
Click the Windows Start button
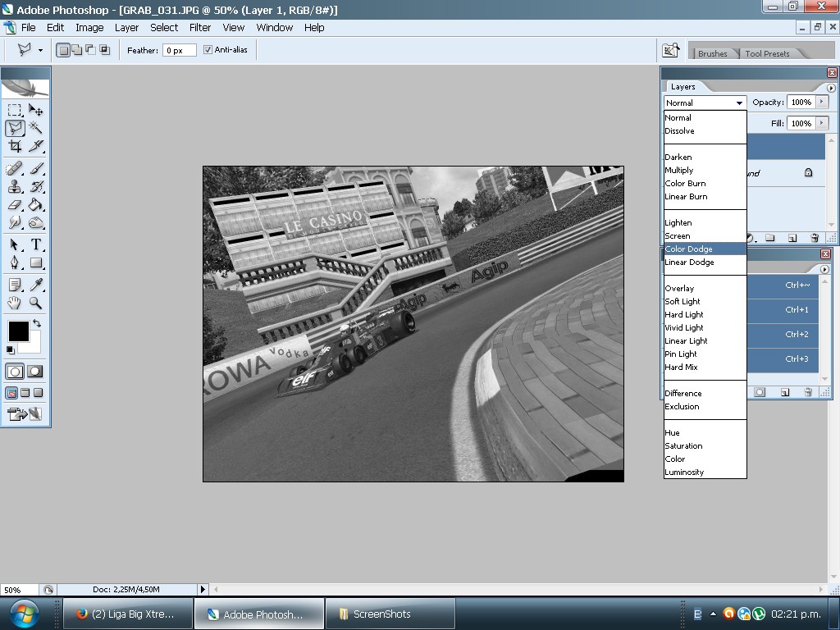pyautogui.click(x=23, y=614)
